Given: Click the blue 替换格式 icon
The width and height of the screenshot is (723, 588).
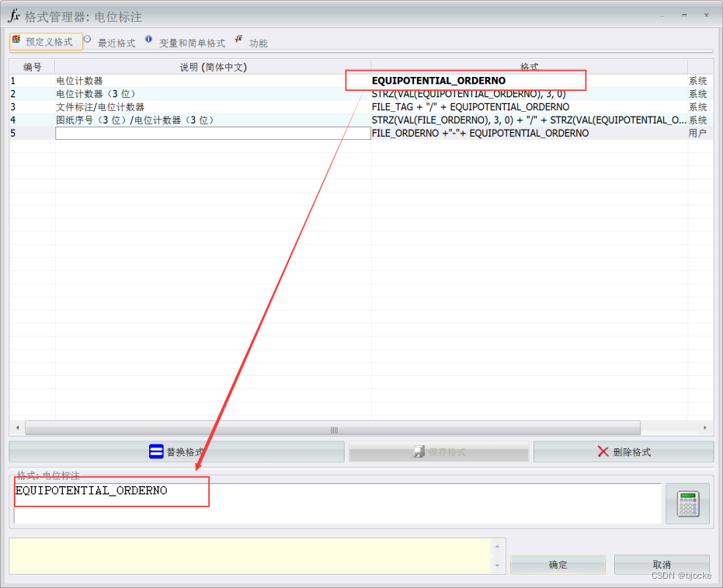Looking at the screenshot, I should tap(156, 451).
